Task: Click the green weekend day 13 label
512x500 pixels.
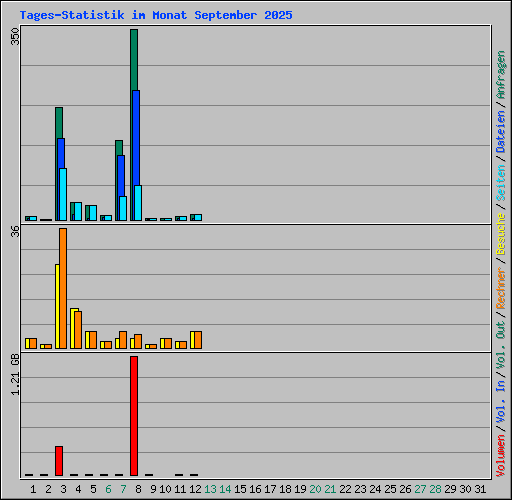Action: [x=210, y=489]
